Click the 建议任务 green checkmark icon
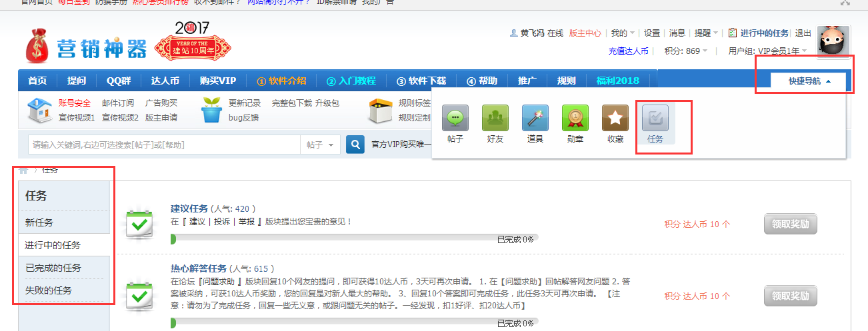Viewport: 868px width, 331px height. coord(139,224)
